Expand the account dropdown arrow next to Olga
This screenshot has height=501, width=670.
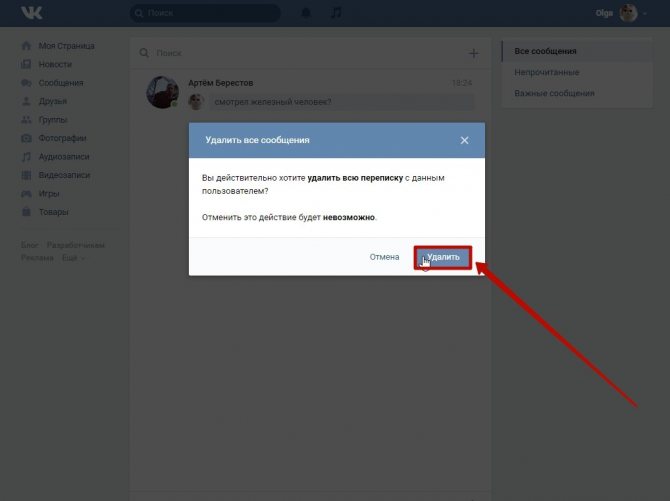[x=645, y=14]
